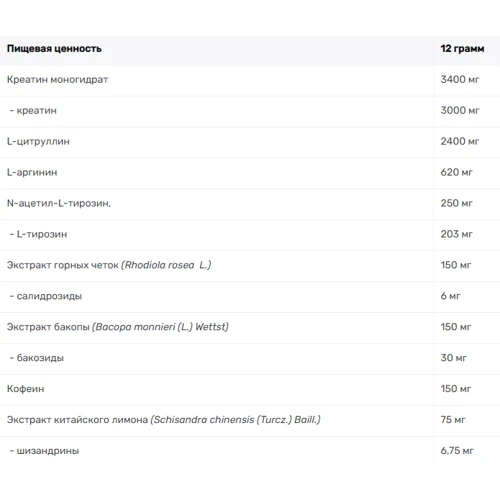Select the '203 мг' L-тирозин value

coord(456,234)
